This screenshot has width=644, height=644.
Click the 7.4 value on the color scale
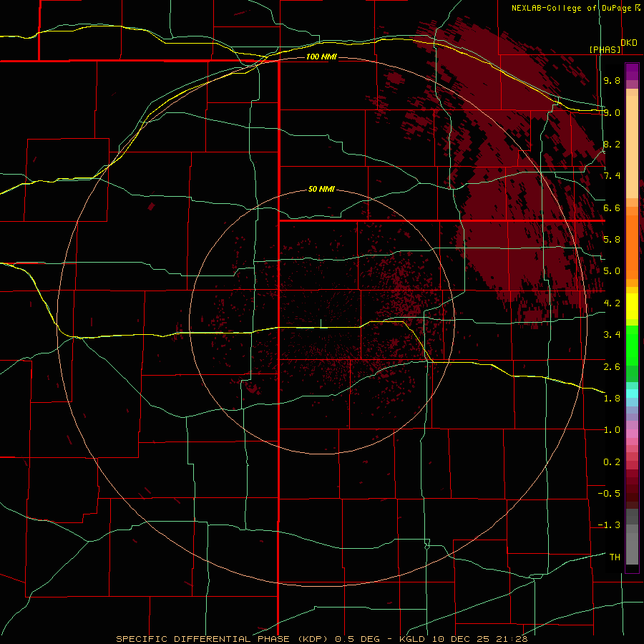612,176
